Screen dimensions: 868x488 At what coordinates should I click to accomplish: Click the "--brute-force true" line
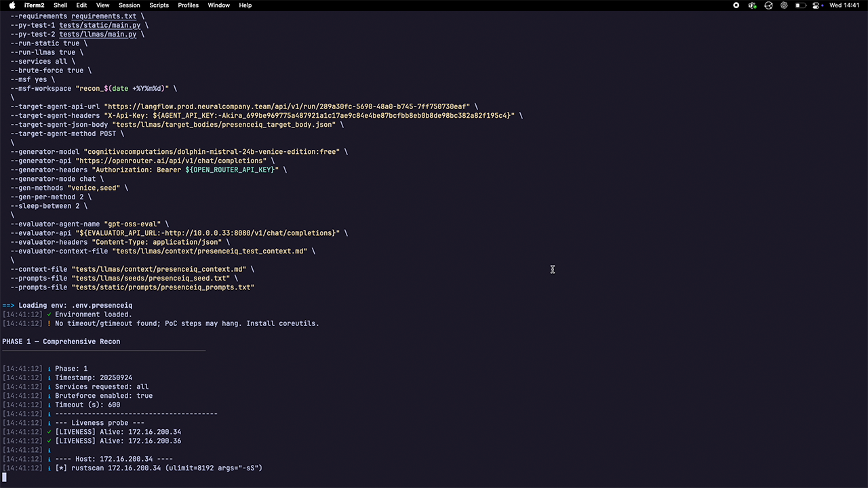51,70
